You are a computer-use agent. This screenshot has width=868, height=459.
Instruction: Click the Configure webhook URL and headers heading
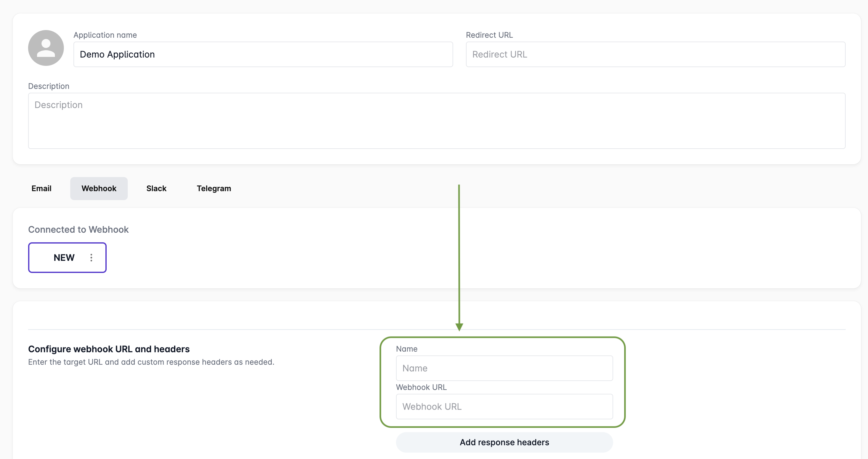[x=109, y=349]
